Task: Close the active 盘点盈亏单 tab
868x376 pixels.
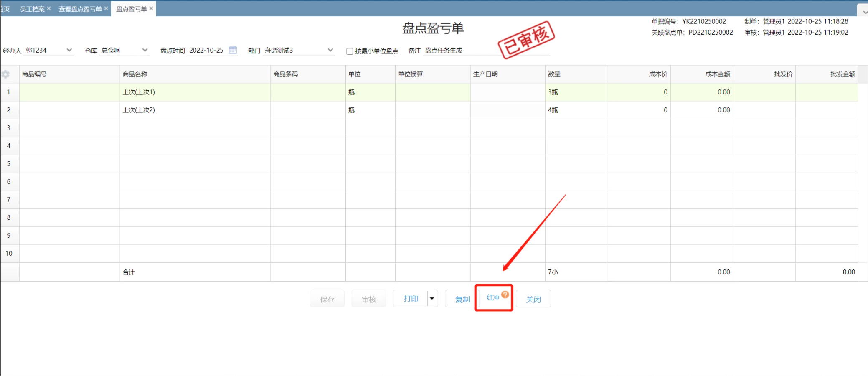Action: (151, 8)
